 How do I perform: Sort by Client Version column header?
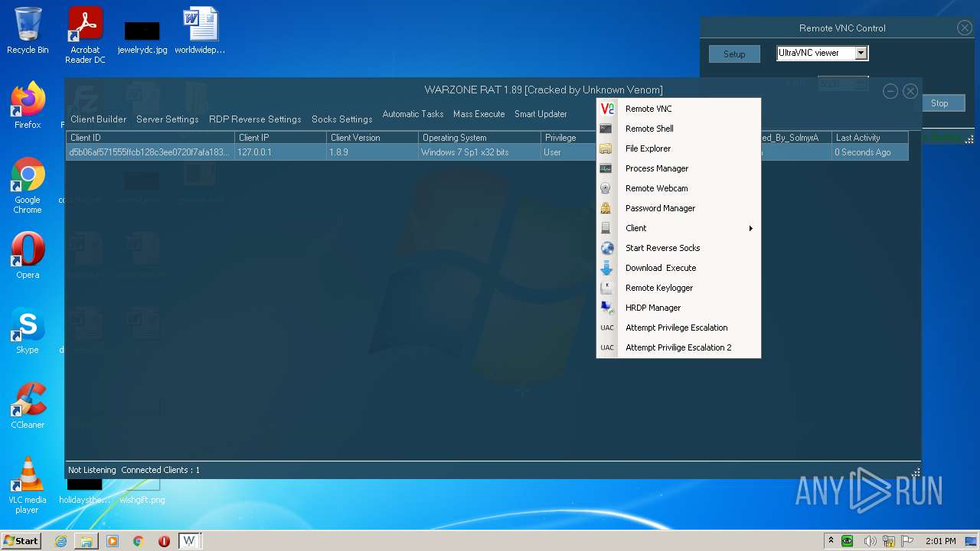(372, 138)
